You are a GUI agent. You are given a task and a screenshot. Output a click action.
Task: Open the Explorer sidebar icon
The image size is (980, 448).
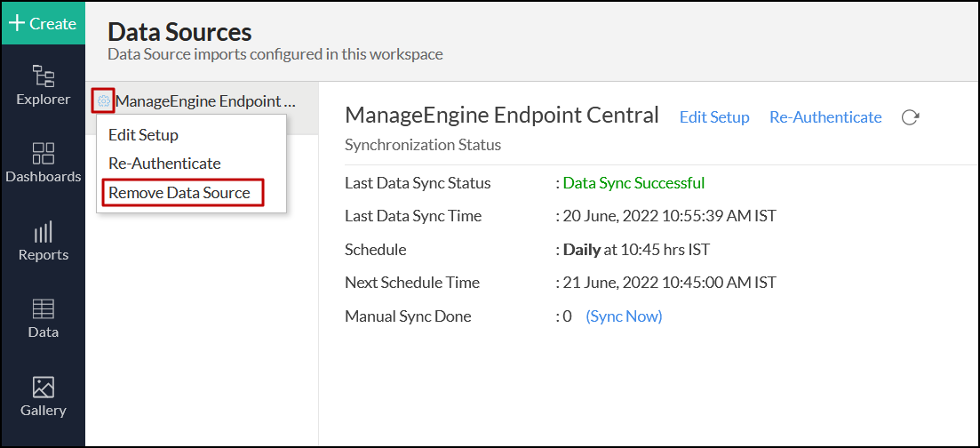(43, 77)
